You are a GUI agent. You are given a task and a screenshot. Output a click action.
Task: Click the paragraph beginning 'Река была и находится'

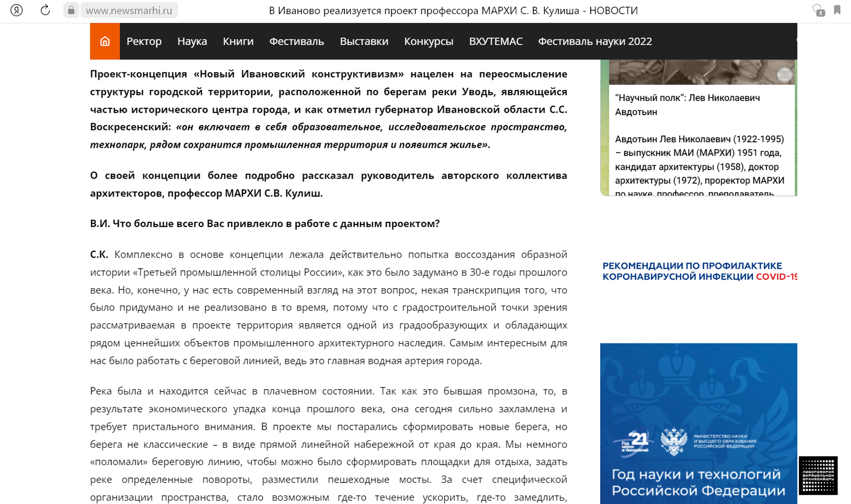point(328,444)
